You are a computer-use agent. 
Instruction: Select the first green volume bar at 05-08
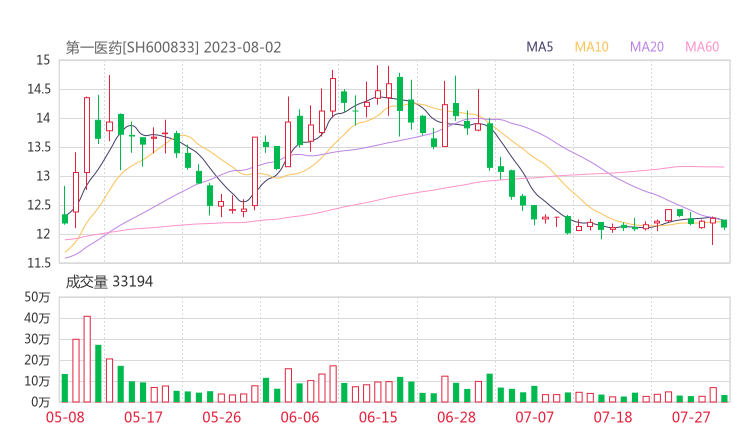(65, 388)
